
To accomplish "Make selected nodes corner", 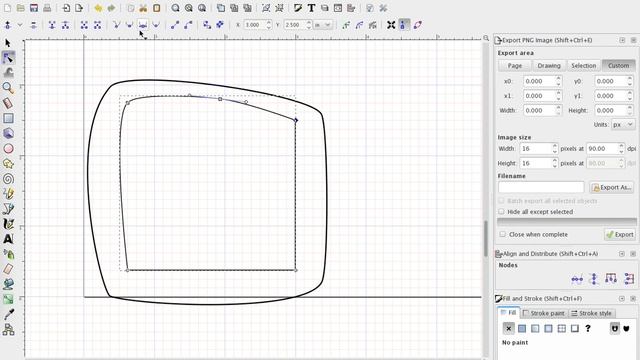I will (116, 25).
